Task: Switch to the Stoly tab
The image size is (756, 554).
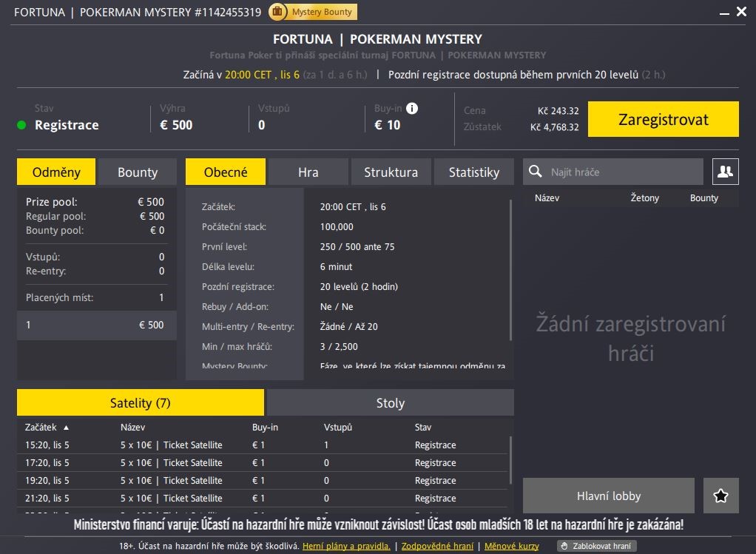Action: point(390,403)
